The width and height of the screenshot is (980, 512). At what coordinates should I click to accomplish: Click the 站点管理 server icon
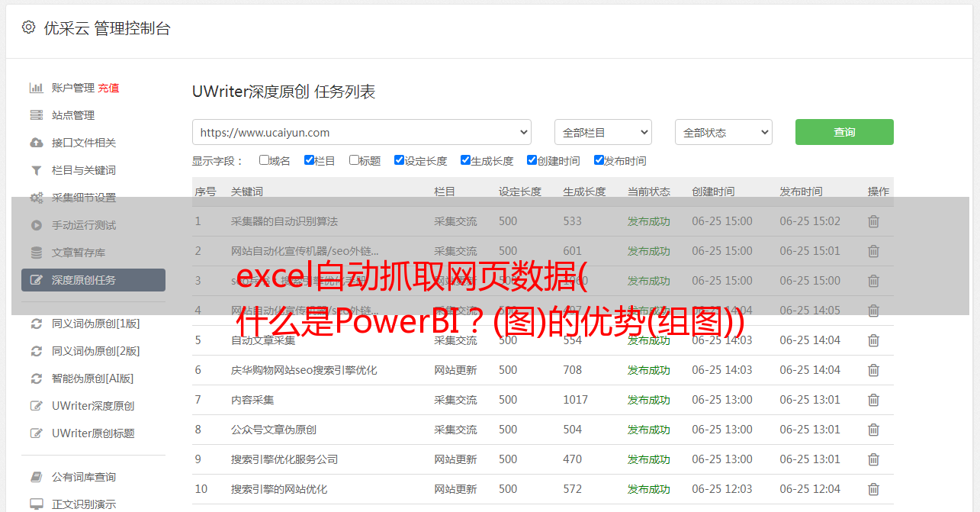(x=36, y=115)
